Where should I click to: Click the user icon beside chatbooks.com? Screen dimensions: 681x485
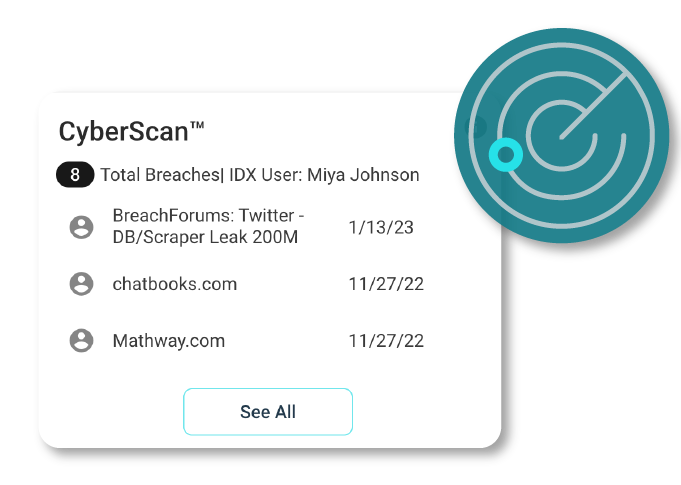(x=81, y=284)
